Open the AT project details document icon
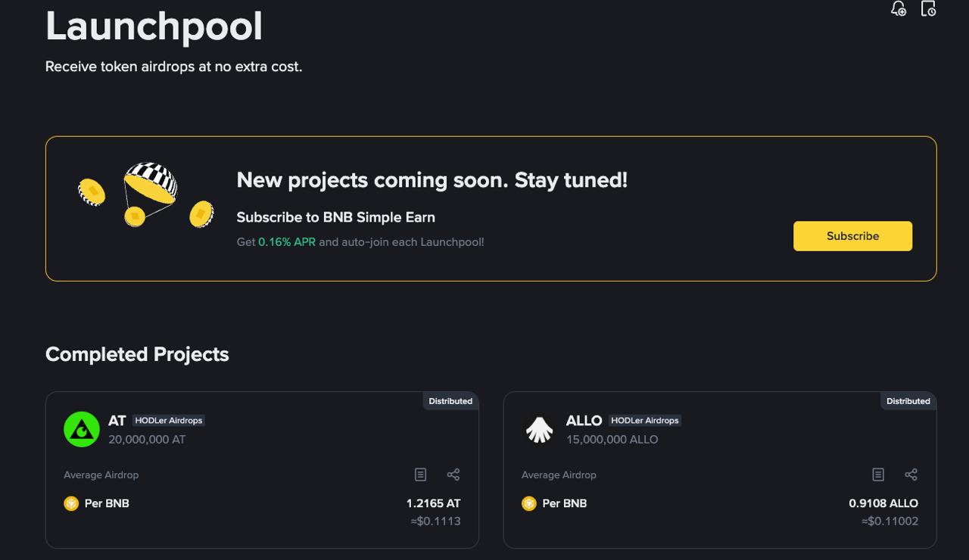This screenshot has width=969, height=560. pos(420,474)
